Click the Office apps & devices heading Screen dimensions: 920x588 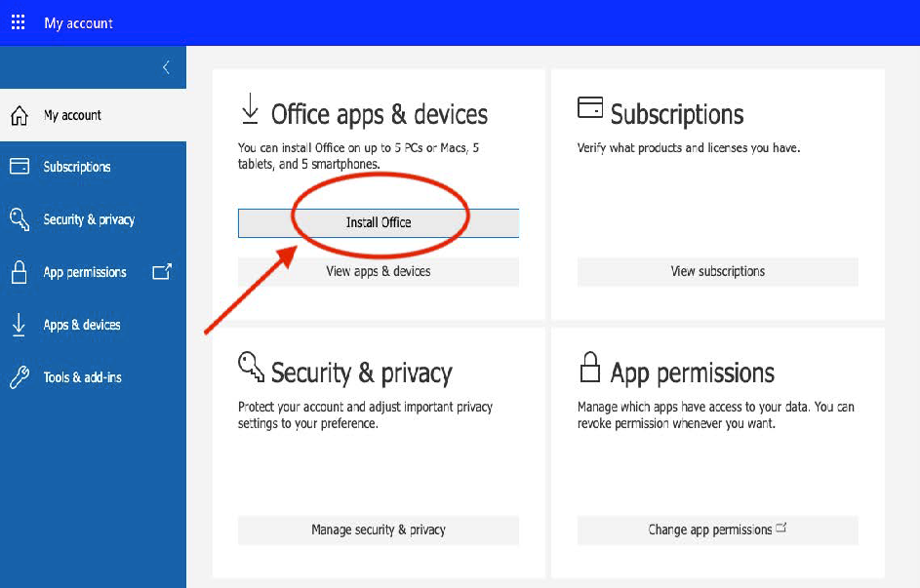(x=380, y=114)
